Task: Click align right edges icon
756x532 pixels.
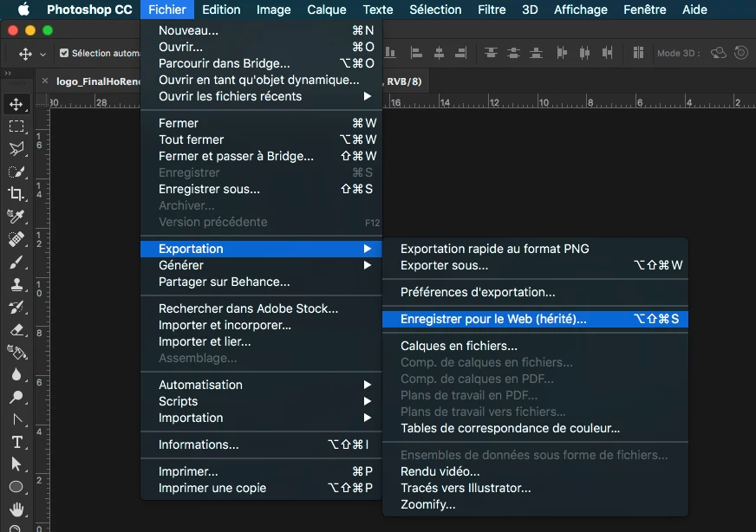Action: [461, 53]
